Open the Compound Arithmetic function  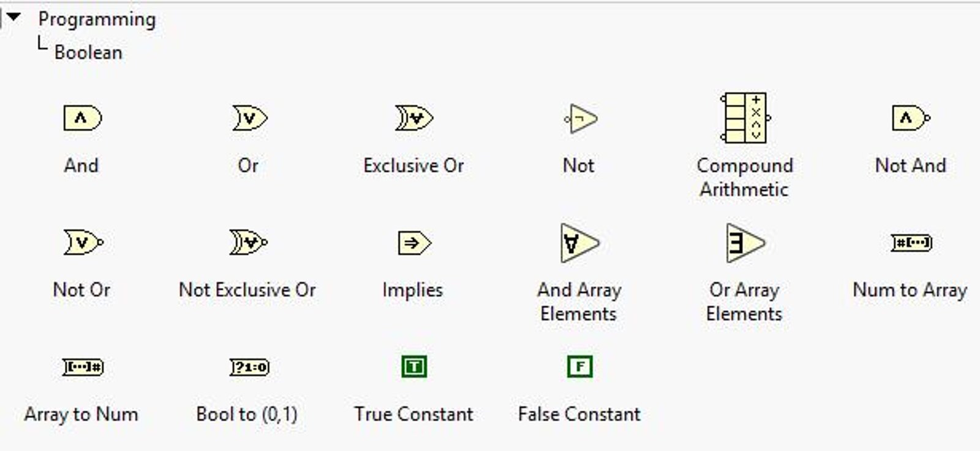pos(745,118)
